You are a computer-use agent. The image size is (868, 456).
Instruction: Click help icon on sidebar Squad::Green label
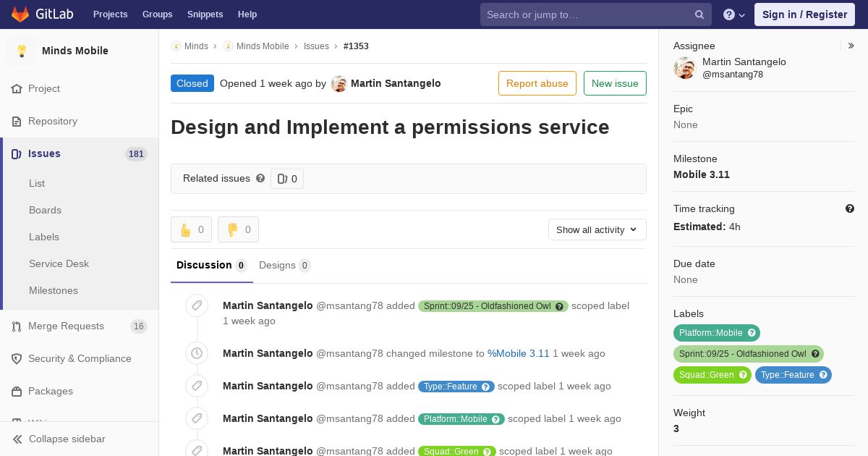[x=743, y=375]
